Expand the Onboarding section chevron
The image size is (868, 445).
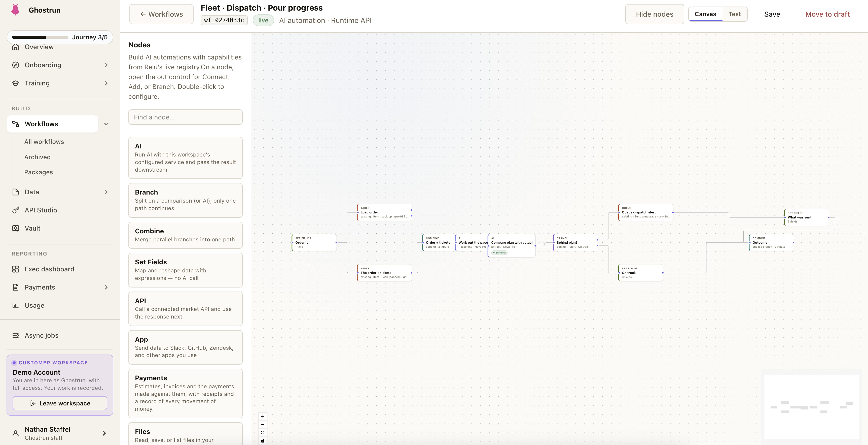(x=106, y=65)
